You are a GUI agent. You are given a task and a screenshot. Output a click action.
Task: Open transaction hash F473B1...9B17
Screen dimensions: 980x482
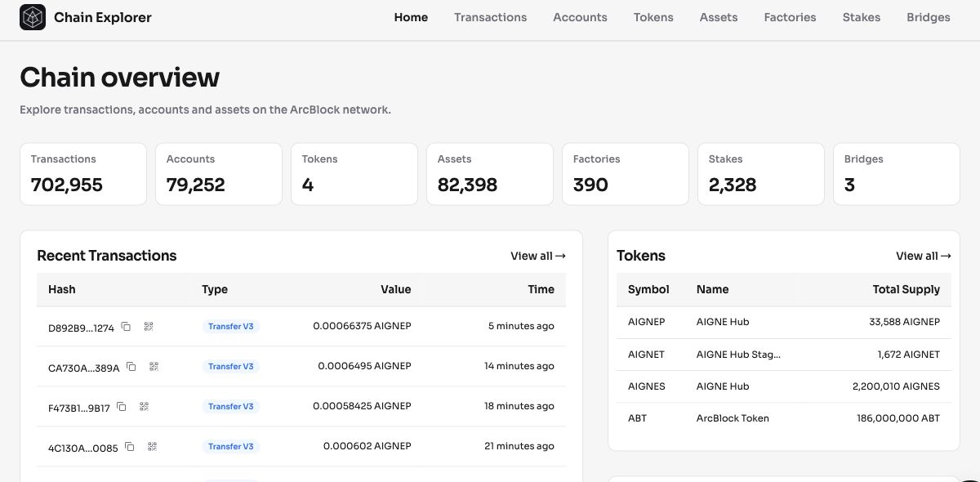click(x=79, y=408)
